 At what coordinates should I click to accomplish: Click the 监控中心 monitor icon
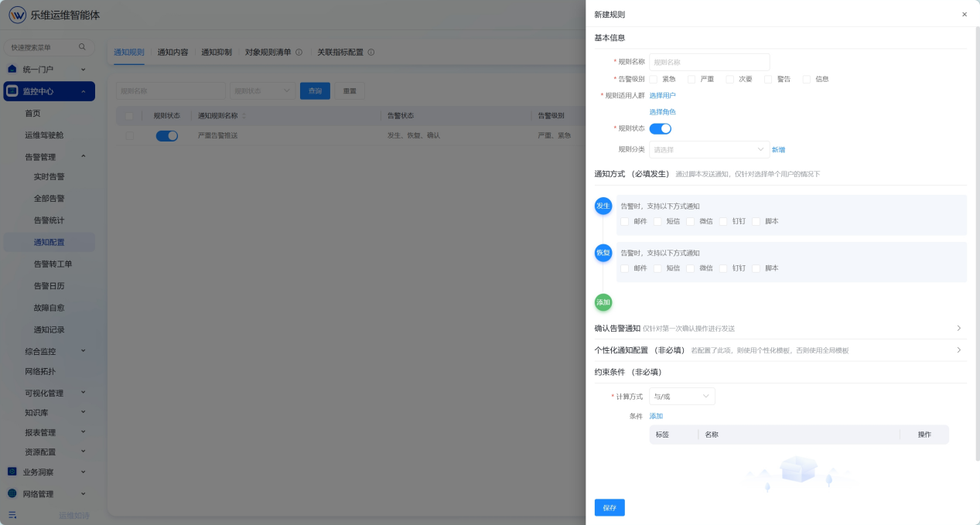click(12, 91)
